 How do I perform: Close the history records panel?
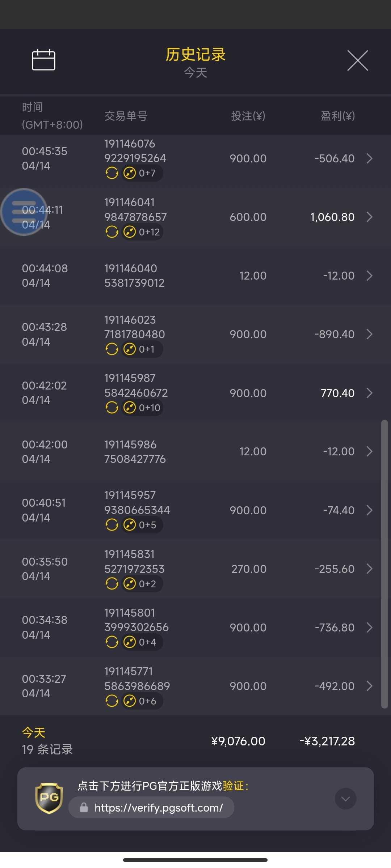click(357, 61)
